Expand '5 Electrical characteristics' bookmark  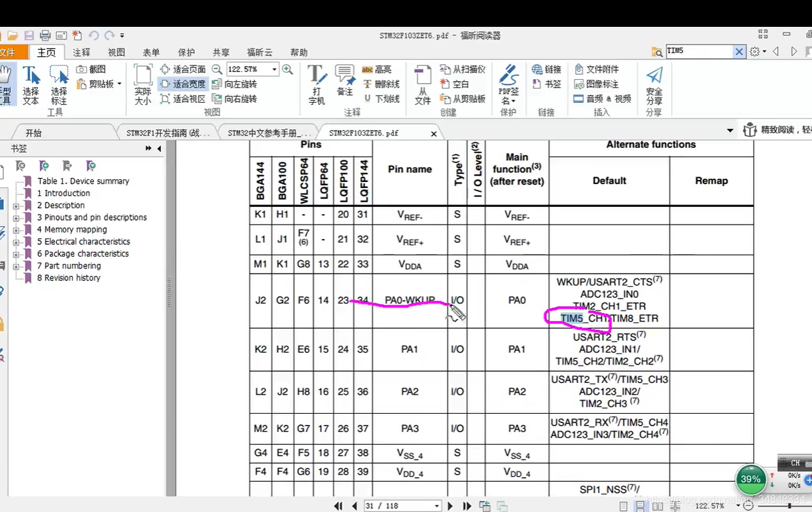[x=16, y=242]
